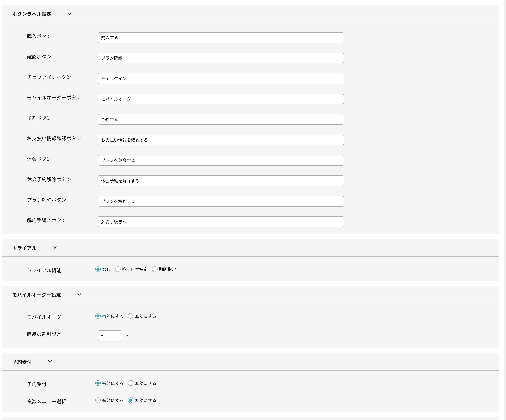
Task: Disable モバイルオーダー with 無効にする
Action: point(131,316)
